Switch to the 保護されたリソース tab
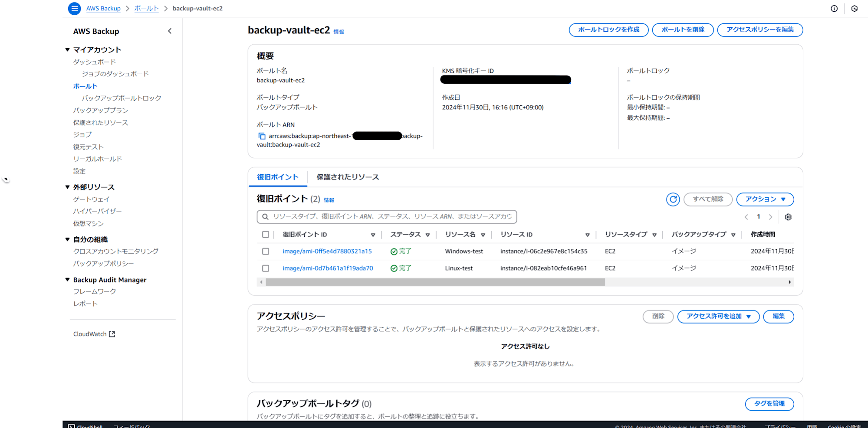This screenshot has width=868, height=428. point(348,177)
